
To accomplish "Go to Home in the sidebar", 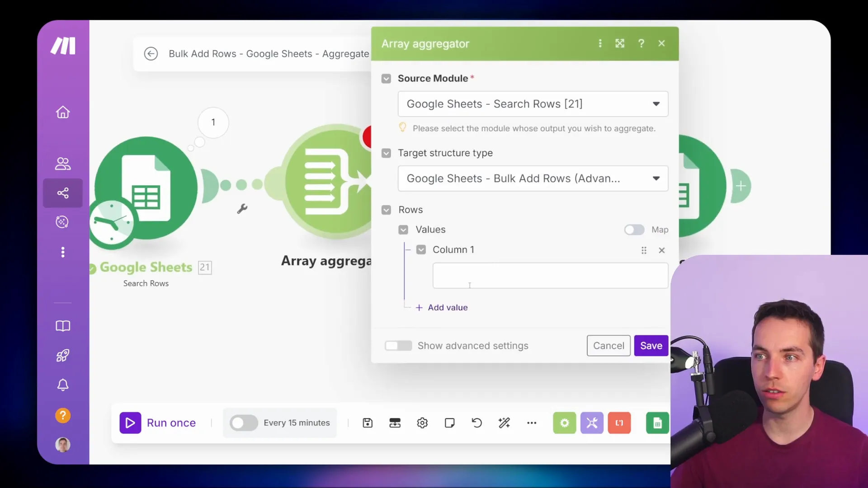I will click(x=63, y=112).
